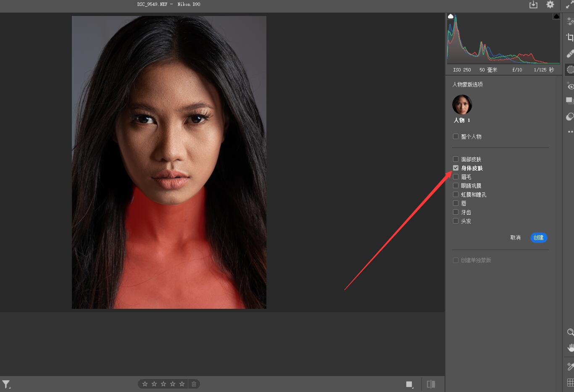The image size is (574, 392).
Task: Mark the image for deletion with trash icon
Action: pyautogui.click(x=194, y=384)
